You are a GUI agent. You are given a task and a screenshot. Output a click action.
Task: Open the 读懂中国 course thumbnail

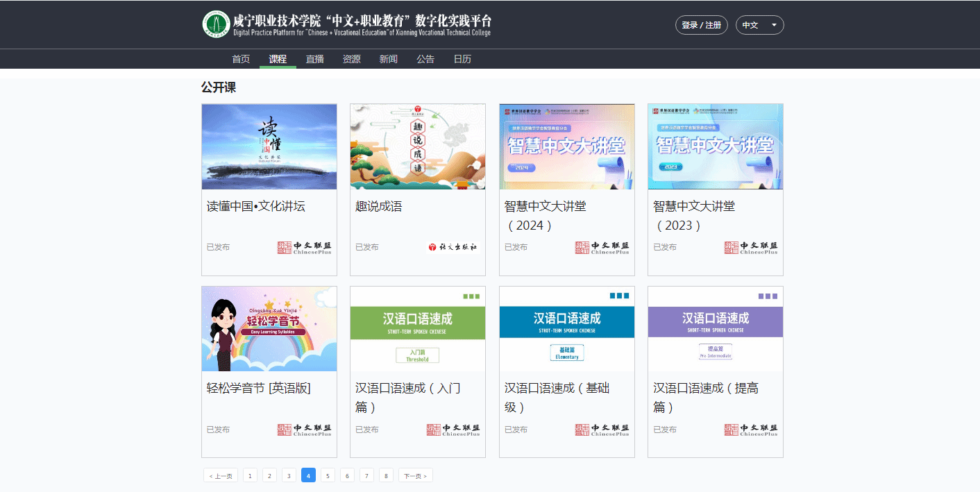(x=269, y=146)
